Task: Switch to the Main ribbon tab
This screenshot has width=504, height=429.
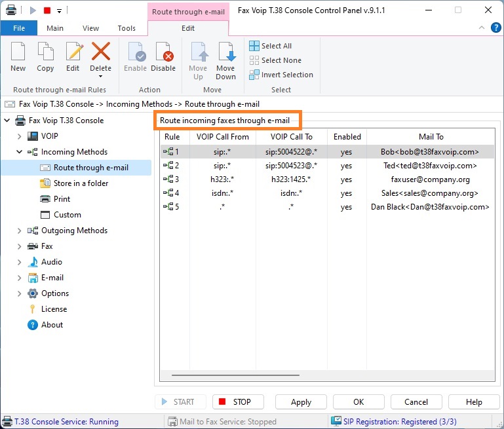Action: [55, 28]
